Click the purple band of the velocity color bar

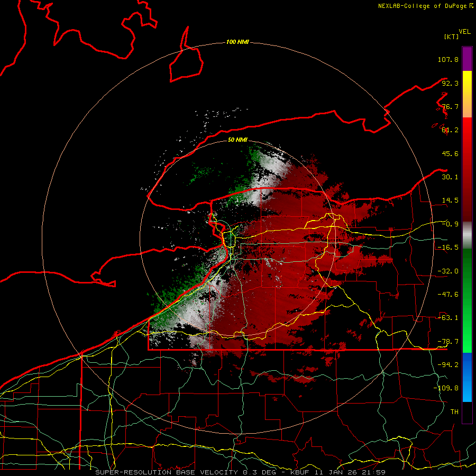tap(467, 59)
